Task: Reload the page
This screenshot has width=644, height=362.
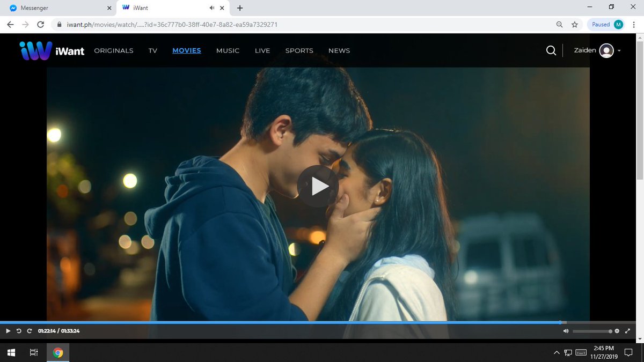Action: (x=40, y=24)
